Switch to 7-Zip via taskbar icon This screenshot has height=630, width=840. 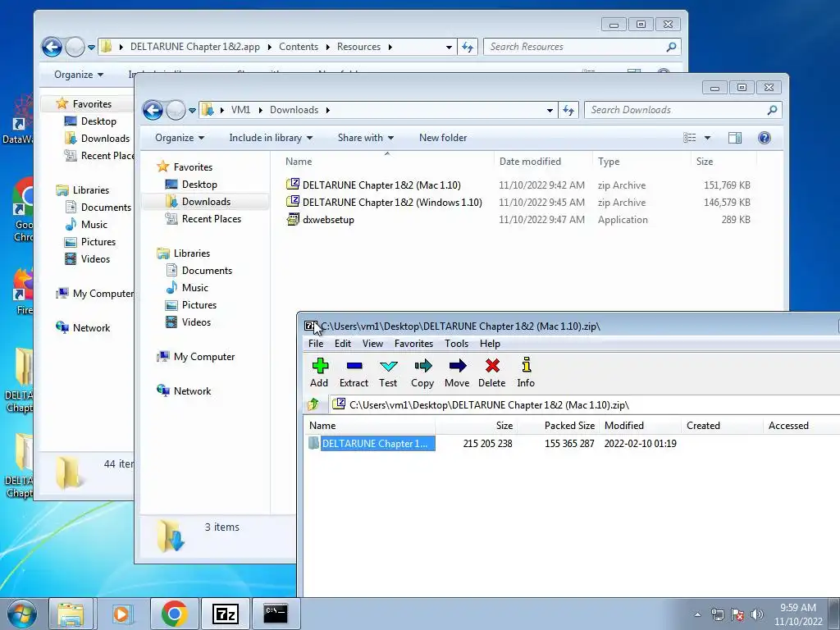(225, 614)
